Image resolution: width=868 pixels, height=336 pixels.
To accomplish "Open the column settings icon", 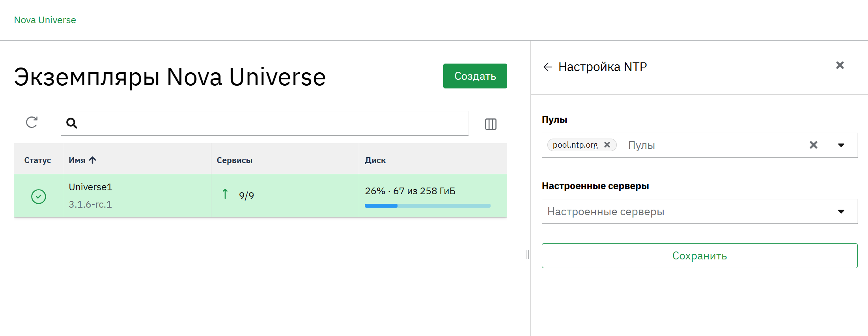I will [x=491, y=124].
